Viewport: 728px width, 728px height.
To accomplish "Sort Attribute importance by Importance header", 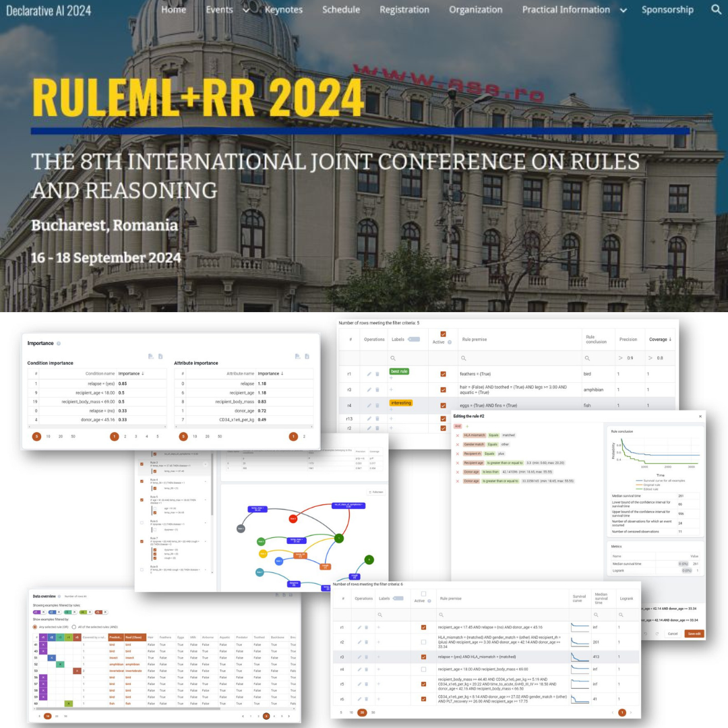I will (270, 373).
